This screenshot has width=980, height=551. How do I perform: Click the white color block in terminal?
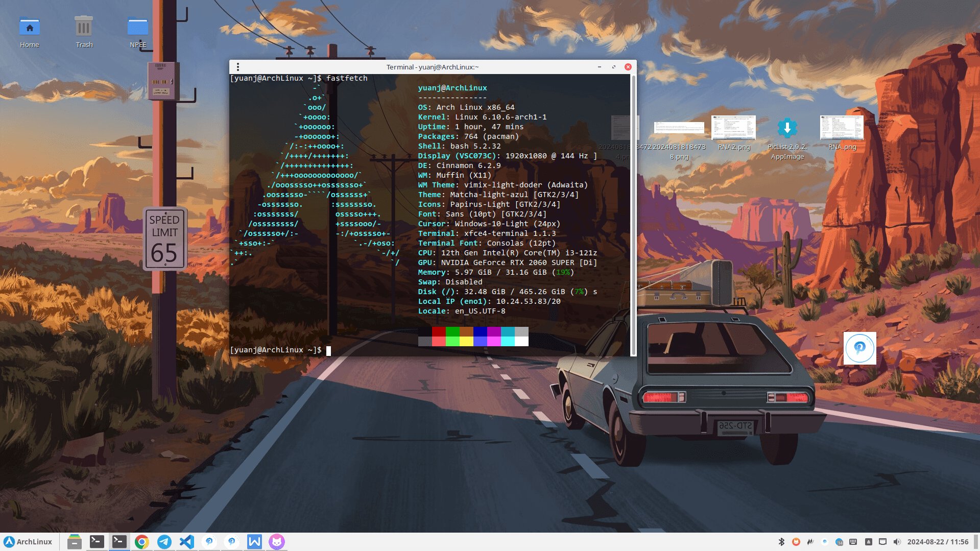[521, 341]
